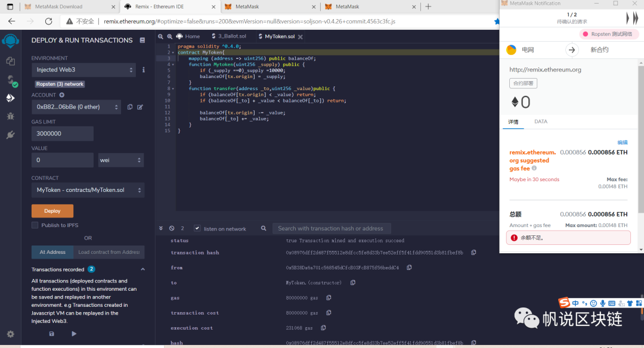
Task: Click the terminal transaction search box
Action: (x=332, y=229)
